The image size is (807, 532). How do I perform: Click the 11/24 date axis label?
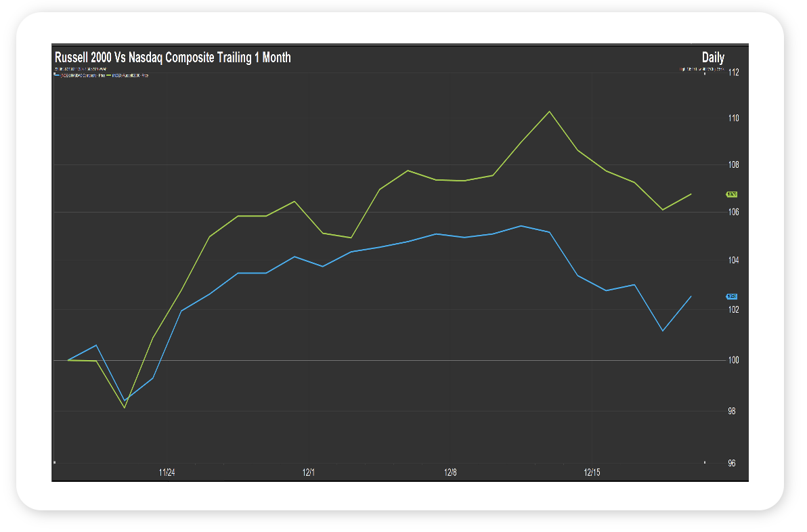[x=167, y=472]
